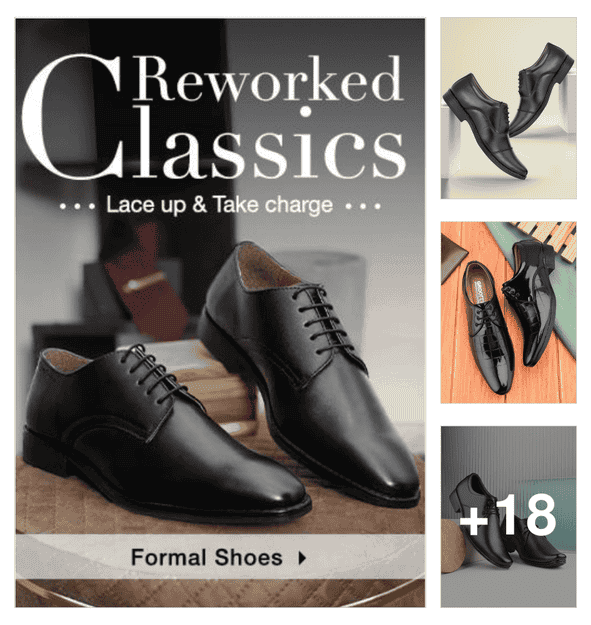Screen dimensions: 591x625
Task: Click the large letter C of Classics
Action: (x=74, y=118)
